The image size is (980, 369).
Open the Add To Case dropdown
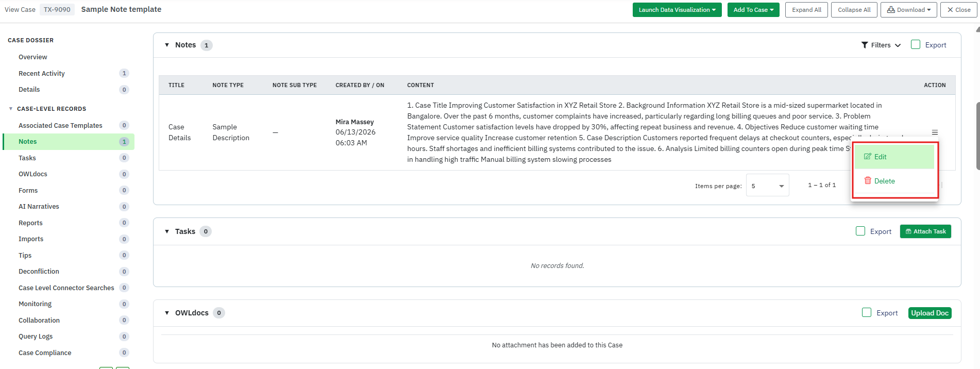[x=753, y=10]
